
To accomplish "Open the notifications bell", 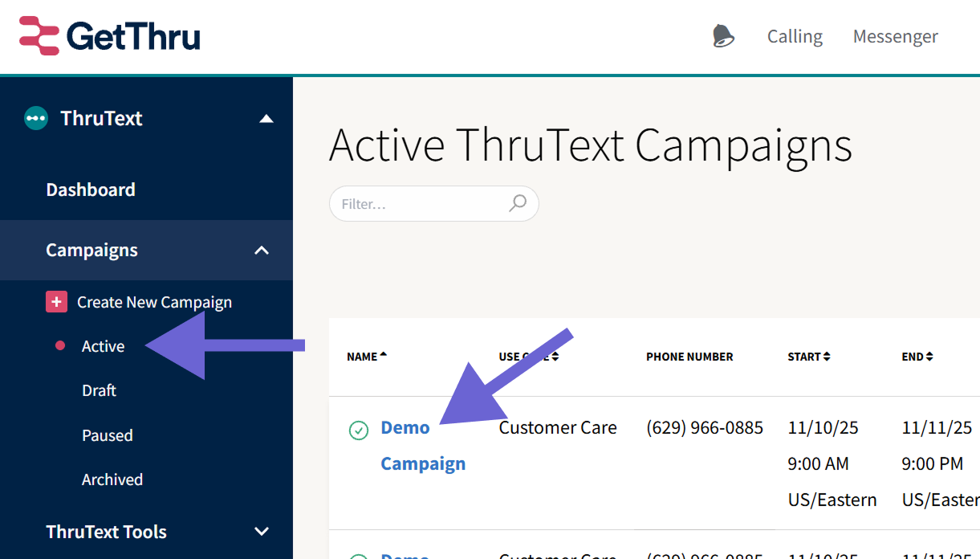I will (x=723, y=36).
